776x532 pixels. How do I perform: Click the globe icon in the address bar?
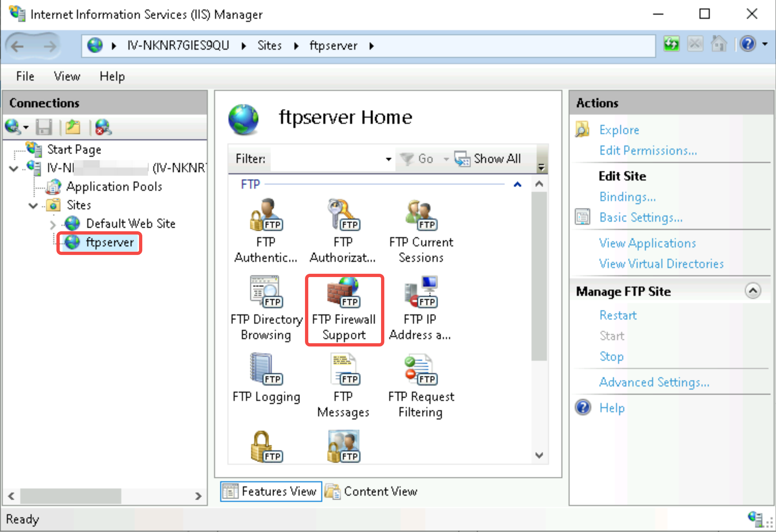(x=95, y=45)
